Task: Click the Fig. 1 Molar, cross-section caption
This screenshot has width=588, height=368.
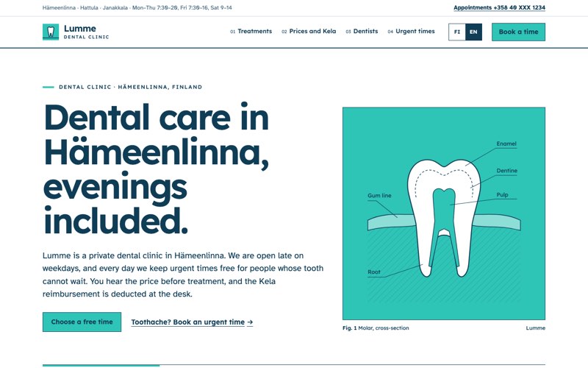Action: (x=376, y=328)
